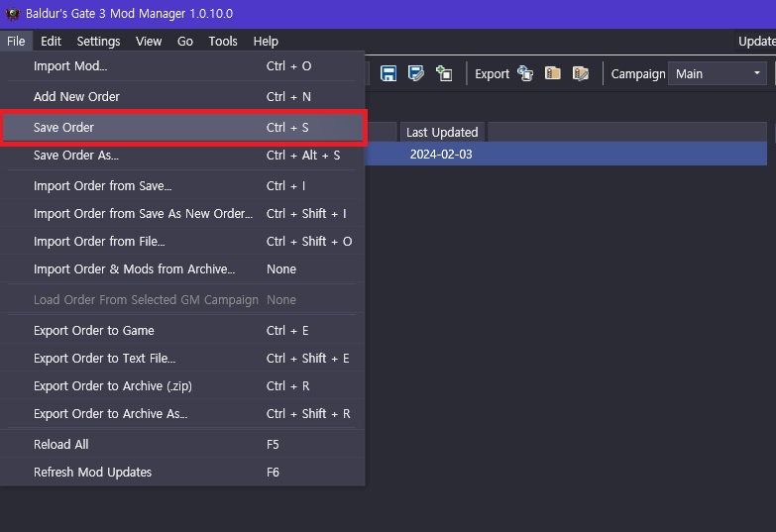Select the row dated 2024-02-03

pos(566,154)
